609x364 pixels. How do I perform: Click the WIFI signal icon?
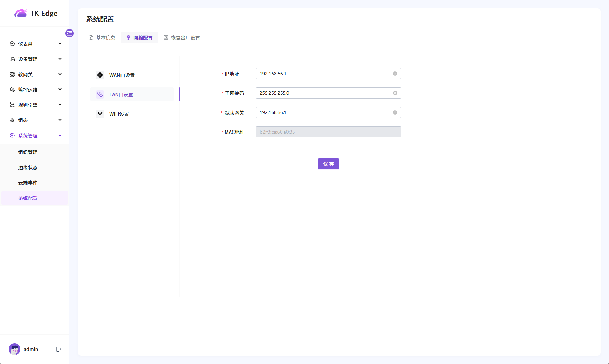click(x=100, y=114)
